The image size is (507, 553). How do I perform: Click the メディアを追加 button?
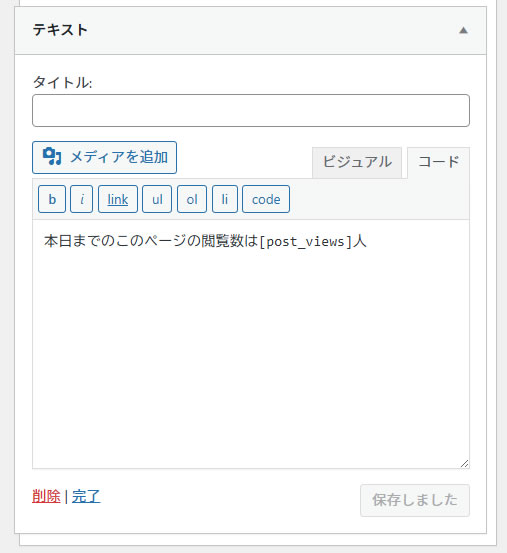point(104,157)
